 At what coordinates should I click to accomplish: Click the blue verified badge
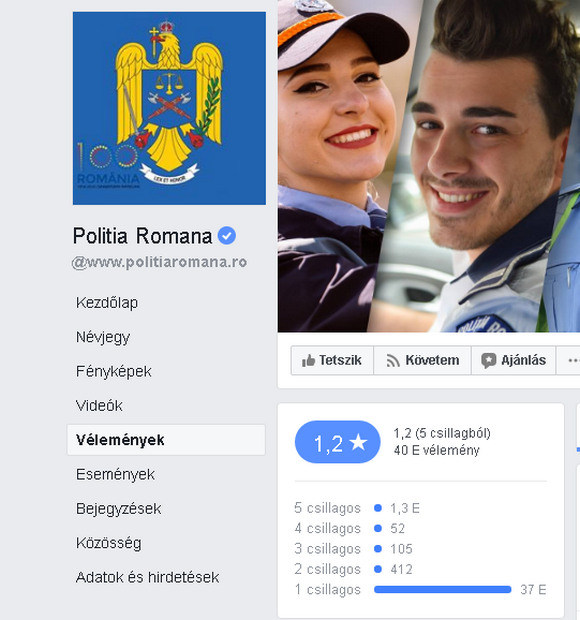coord(227,236)
